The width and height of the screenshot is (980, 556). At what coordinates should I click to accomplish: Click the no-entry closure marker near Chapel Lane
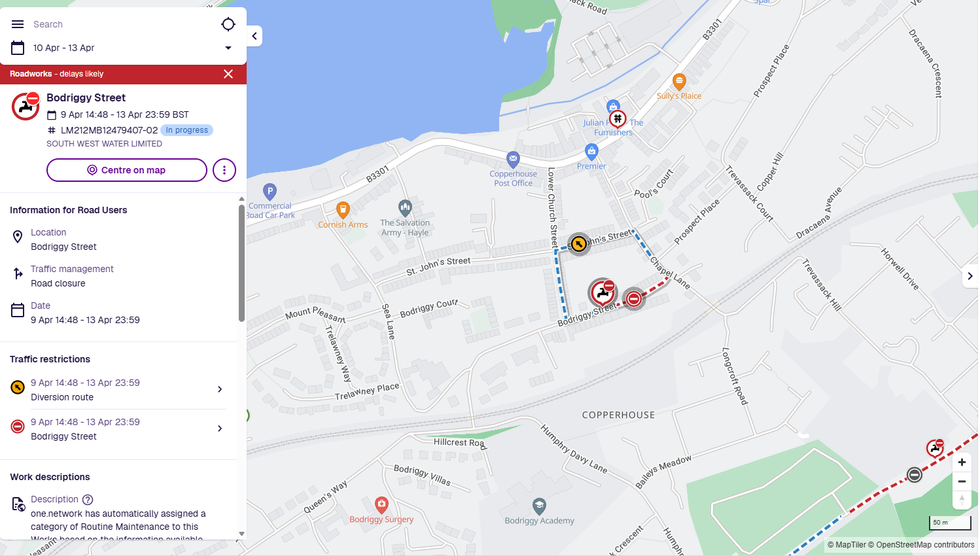point(633,299)
